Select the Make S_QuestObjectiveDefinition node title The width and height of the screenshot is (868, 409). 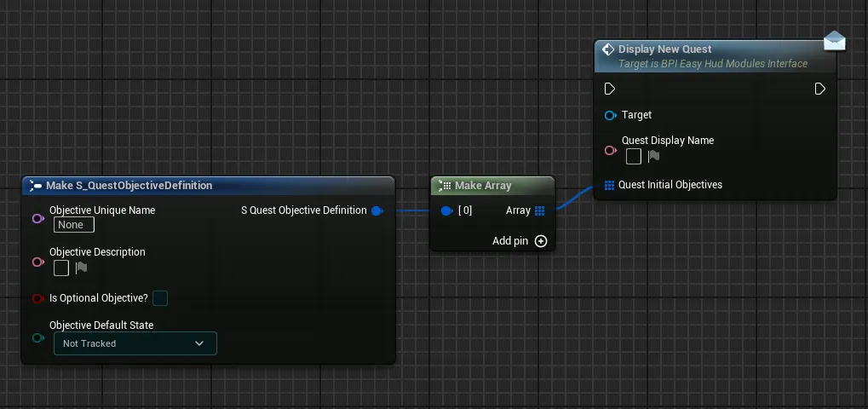click(129, 186)
